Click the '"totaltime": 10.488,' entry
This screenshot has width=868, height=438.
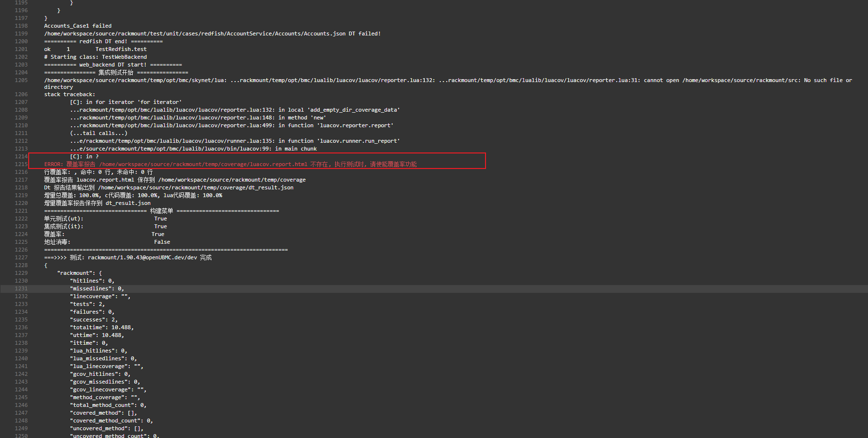pyautogui.click(x=102, y=327)
